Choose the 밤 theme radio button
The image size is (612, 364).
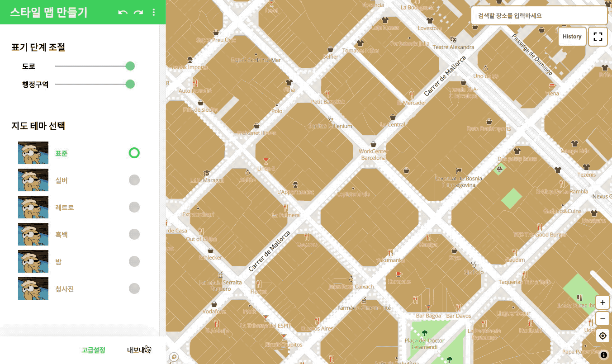point(134,261)
